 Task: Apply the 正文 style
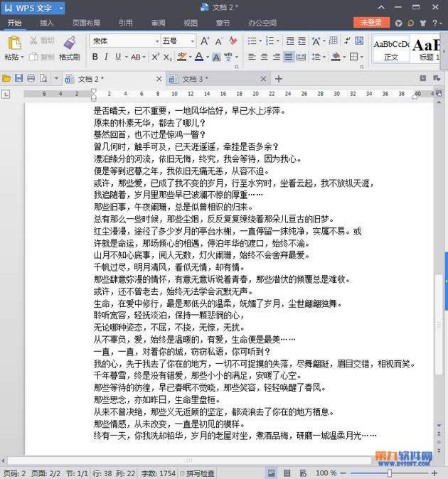[391, 50]
